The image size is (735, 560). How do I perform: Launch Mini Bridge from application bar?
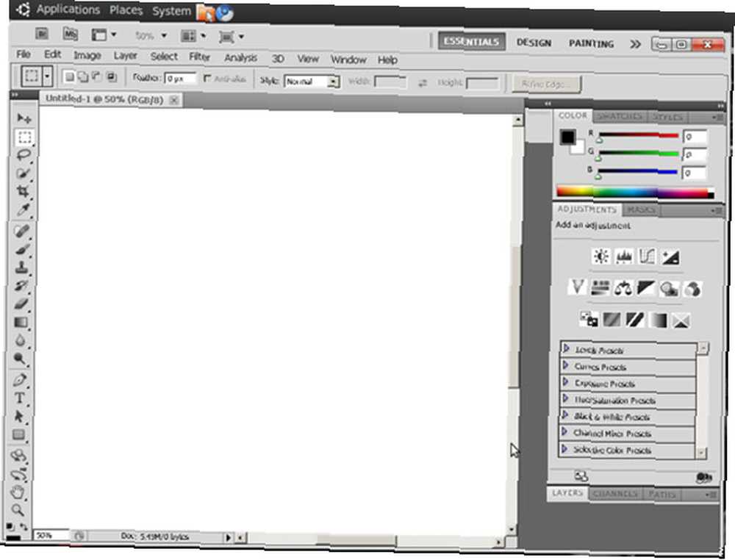click(x=71, y=35)
